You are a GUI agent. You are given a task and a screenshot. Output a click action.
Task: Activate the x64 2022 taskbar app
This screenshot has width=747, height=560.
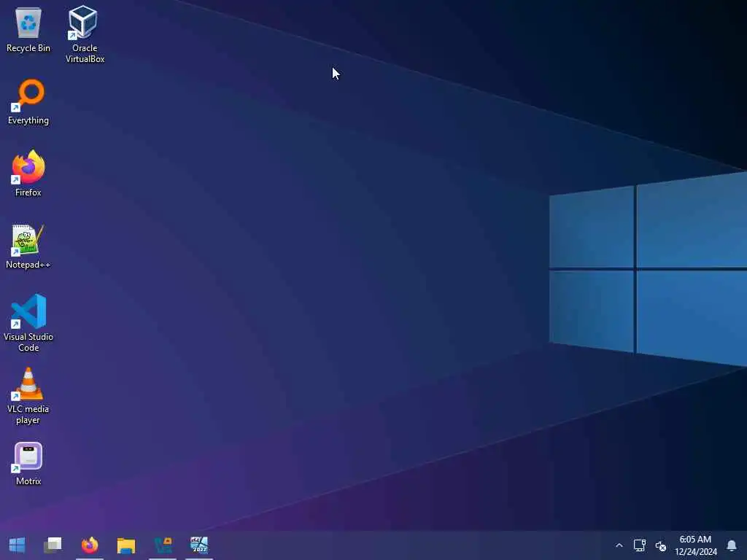(199, 545)
